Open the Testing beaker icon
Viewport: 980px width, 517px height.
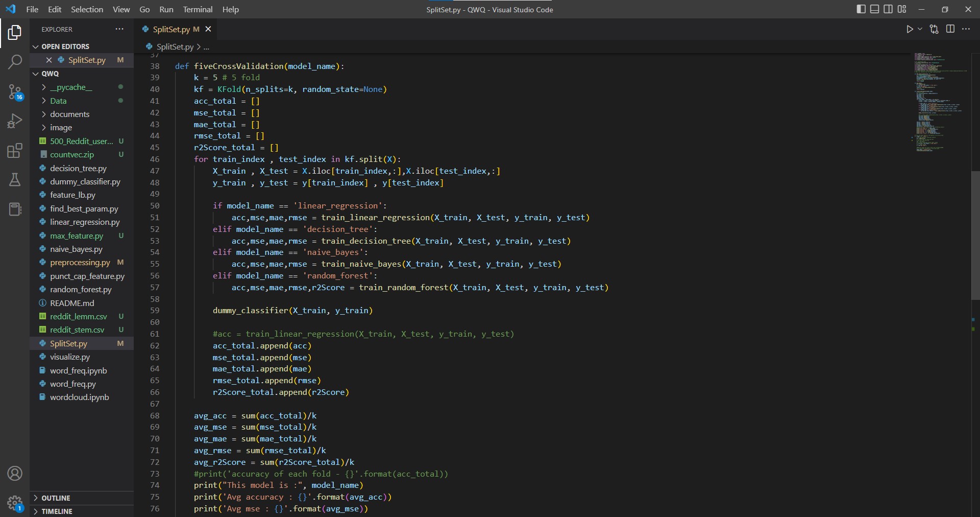(15, 180)
